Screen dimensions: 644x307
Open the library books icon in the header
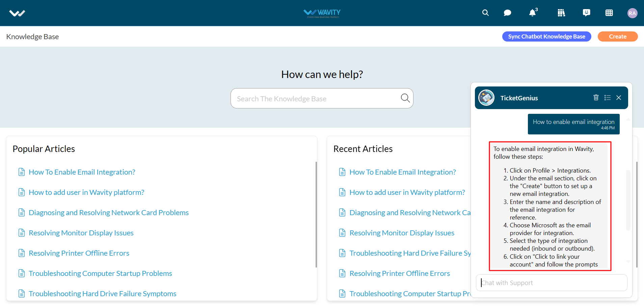[x=561, y=13]
